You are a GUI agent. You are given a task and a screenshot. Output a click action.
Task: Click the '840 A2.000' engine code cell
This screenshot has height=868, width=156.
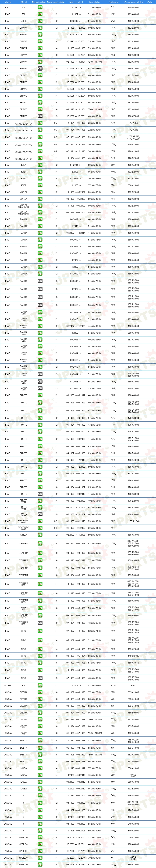click(133, 831)
